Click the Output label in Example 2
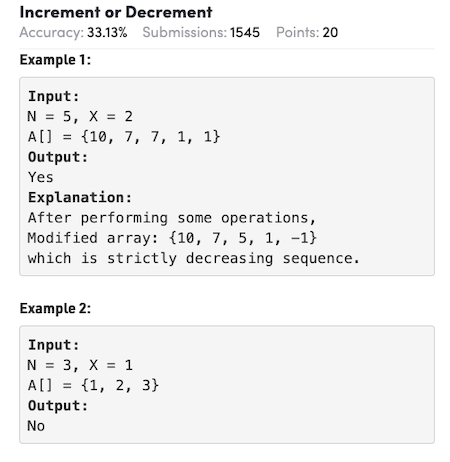This screenshot has width=450, height=462. pyautogui.click(x=58, y=406)
